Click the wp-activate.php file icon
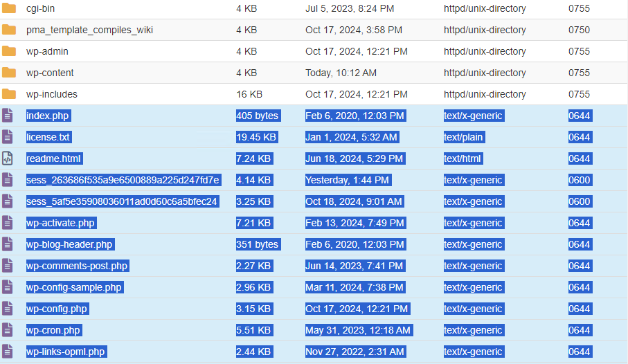 tap(7, 223)
